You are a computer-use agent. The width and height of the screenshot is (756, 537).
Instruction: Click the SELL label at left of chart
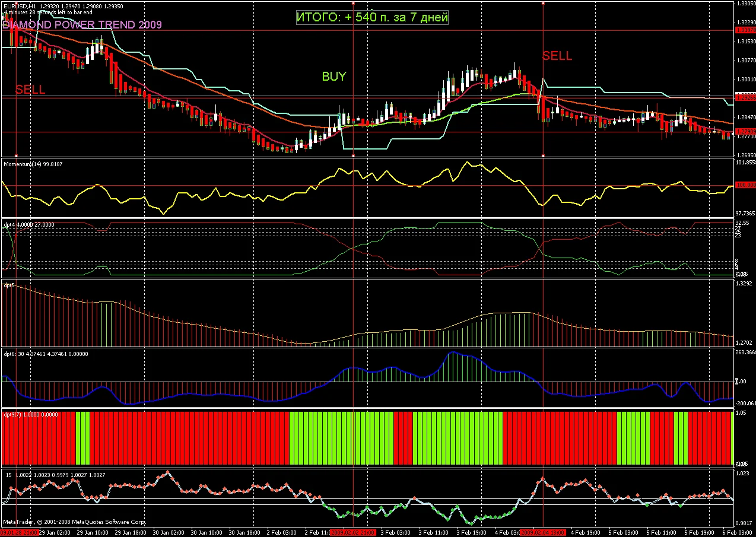[30, 90]
